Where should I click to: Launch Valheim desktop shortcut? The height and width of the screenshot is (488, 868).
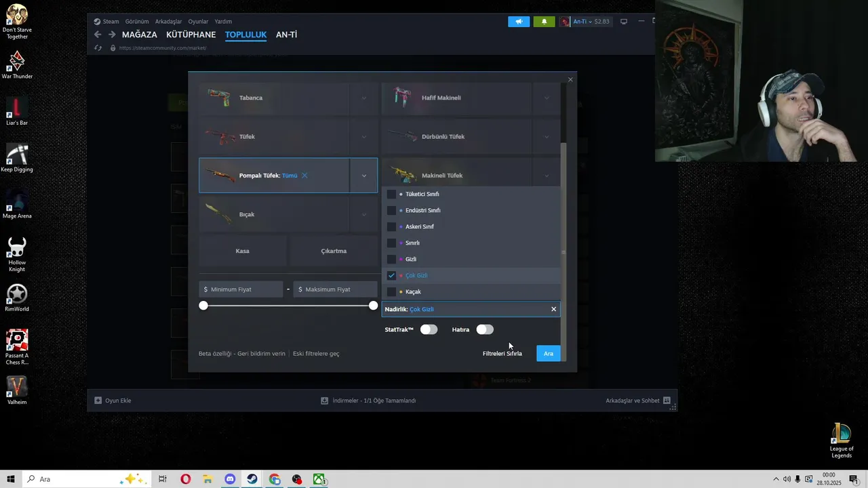pos(17,390)
